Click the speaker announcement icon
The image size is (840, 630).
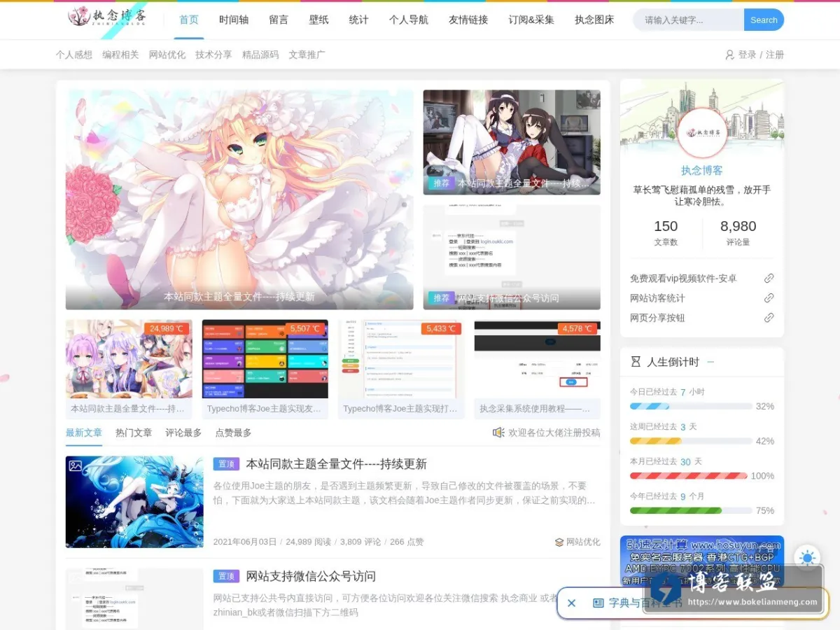498,433
